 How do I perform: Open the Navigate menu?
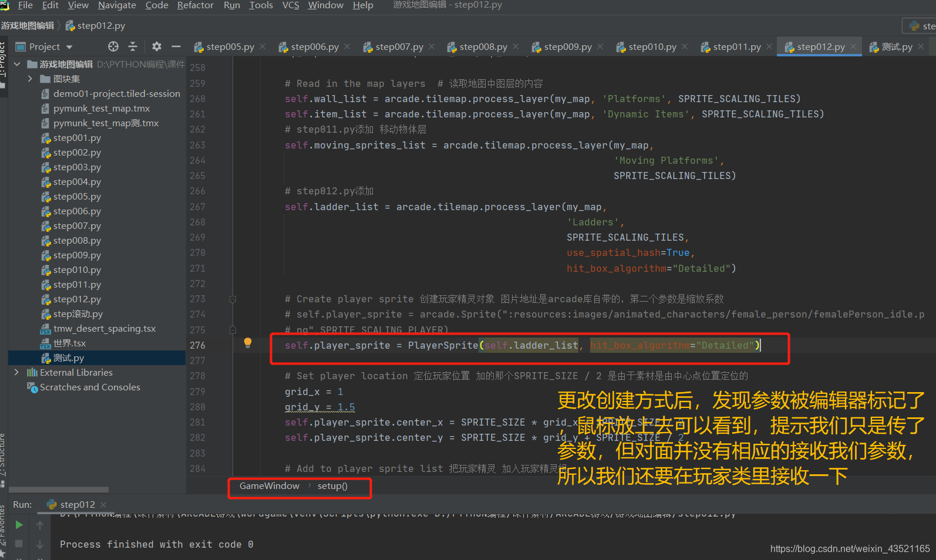tap(117, 5)
